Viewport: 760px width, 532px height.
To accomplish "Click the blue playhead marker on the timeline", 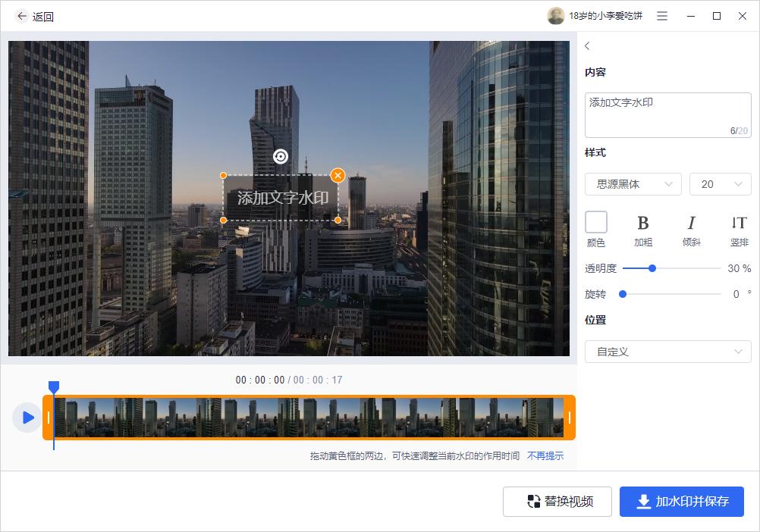I will tap(53, 386).
